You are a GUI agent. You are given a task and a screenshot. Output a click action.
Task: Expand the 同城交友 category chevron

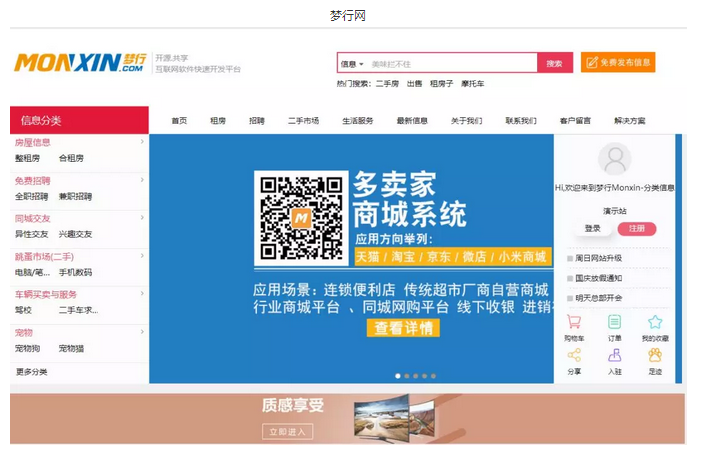pyautogui.click(x=142, y=217)
